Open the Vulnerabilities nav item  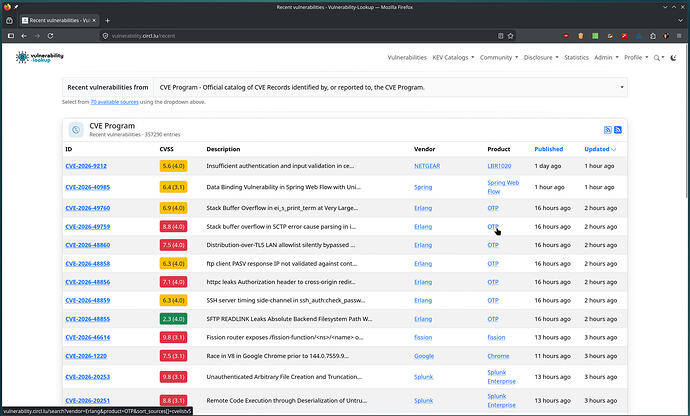pos(407,58)
